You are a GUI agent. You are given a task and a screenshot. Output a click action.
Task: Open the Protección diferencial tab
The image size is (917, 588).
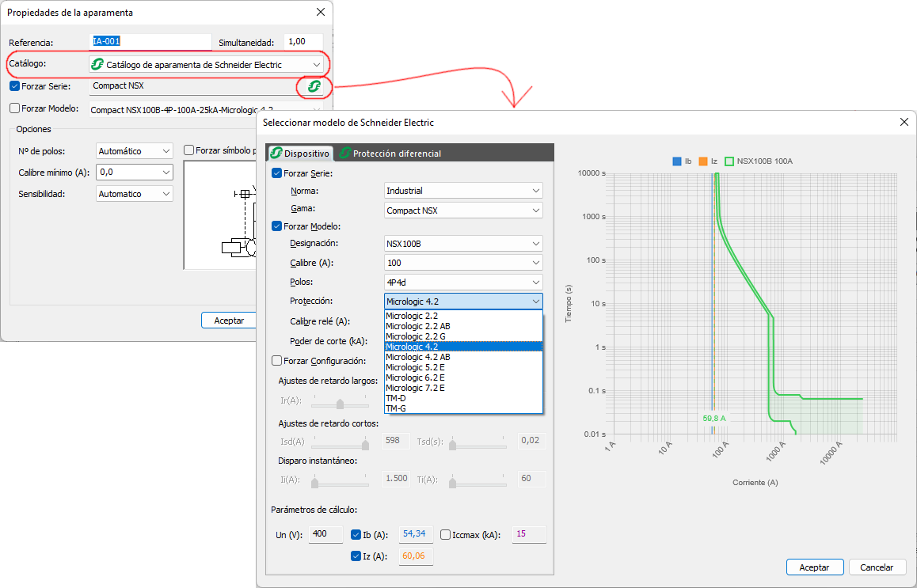click(x=390, y=154)
